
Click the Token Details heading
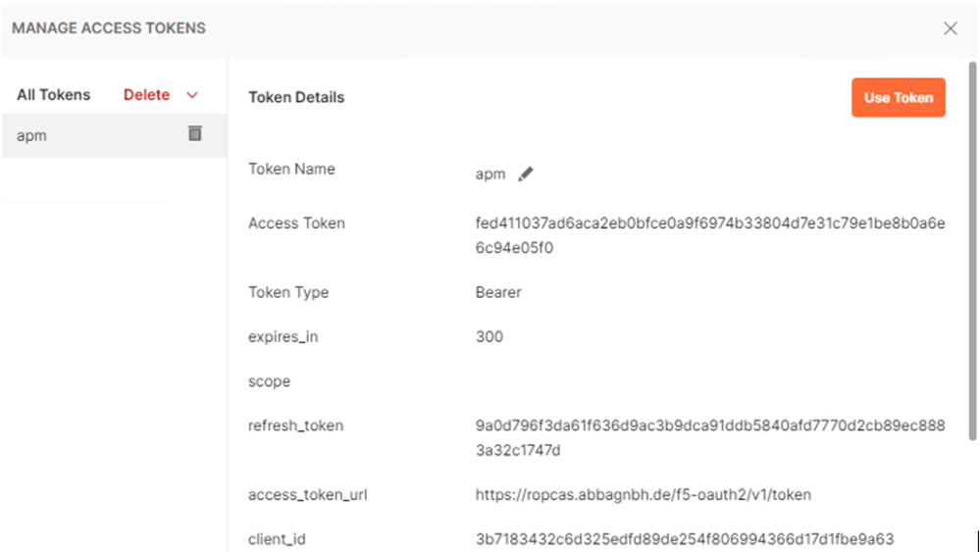(296, 97)
